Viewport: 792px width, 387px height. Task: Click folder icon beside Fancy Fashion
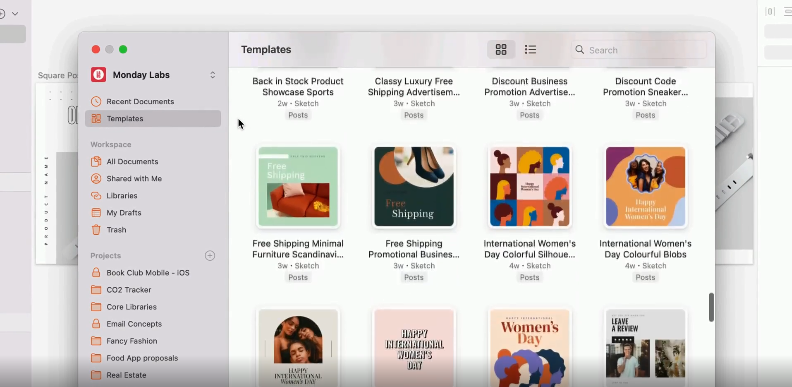96,341
